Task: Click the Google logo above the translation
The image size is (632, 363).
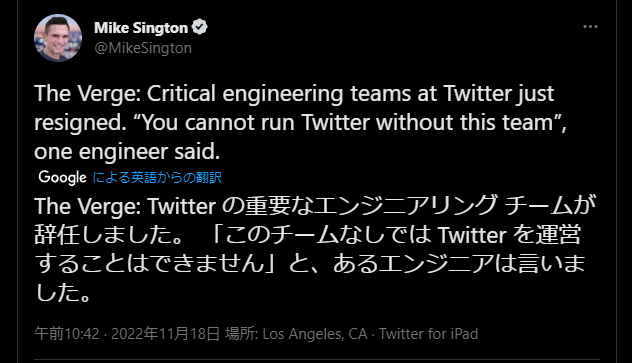Action: tap(62, 177)
